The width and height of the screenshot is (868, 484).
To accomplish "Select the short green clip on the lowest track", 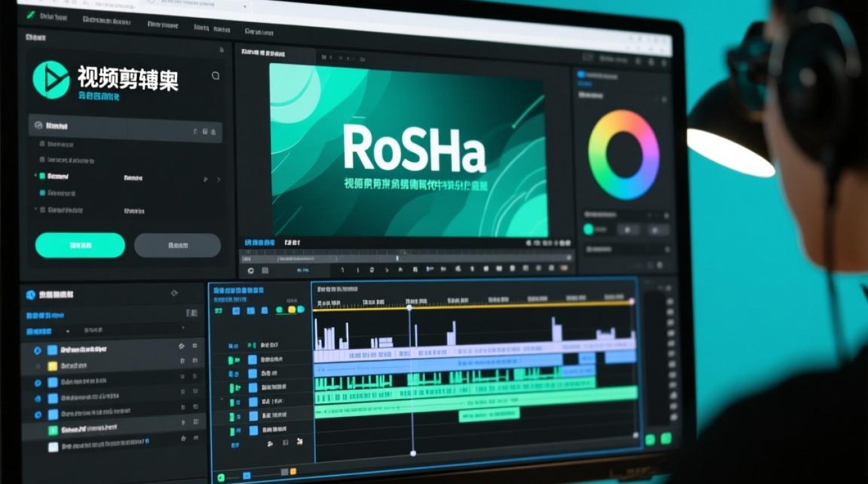I will tap(489, 415).
